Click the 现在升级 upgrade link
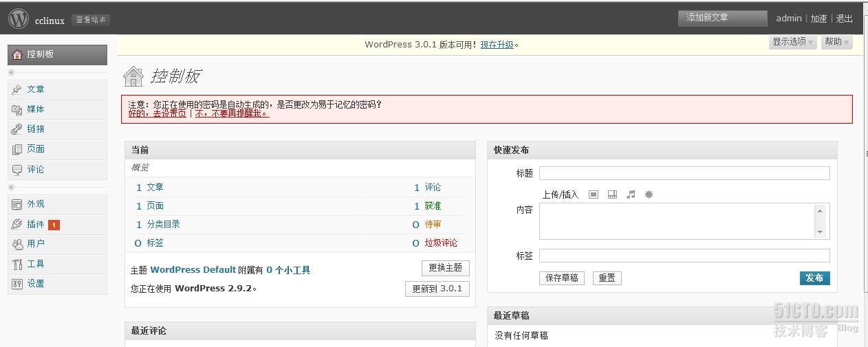 click(497, 45)
